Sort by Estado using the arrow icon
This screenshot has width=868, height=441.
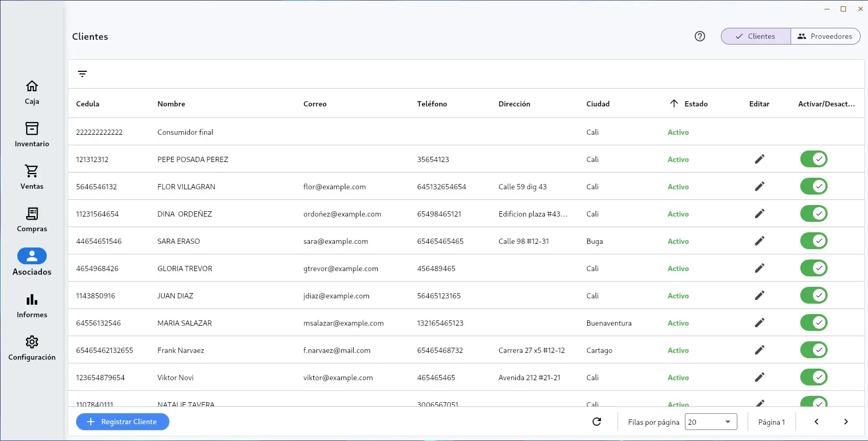click(674, 103)
